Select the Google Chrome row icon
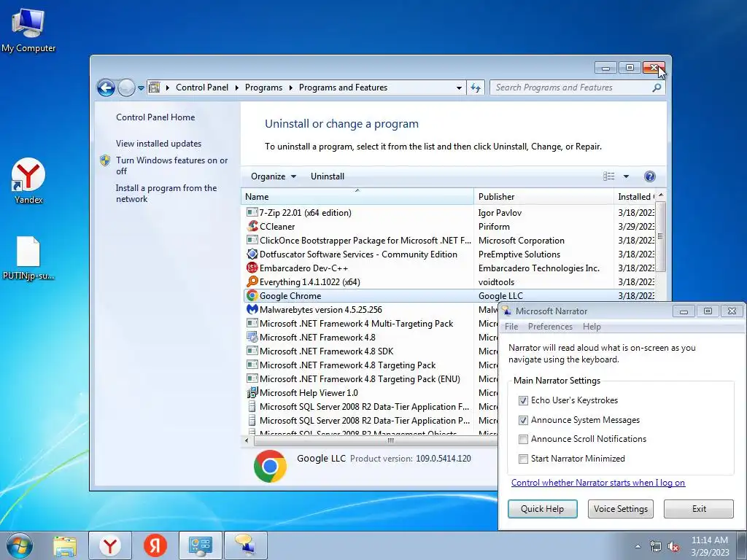The height and width of the screenshot is (560, 747). point(252,296)
